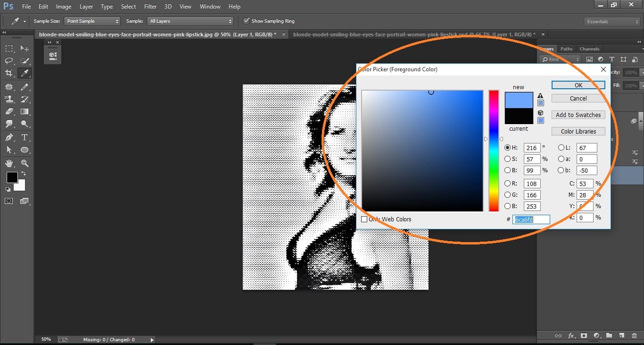644x345 pixels.
Task: Select the Eyedropper tool
Action: coord(25,73)
